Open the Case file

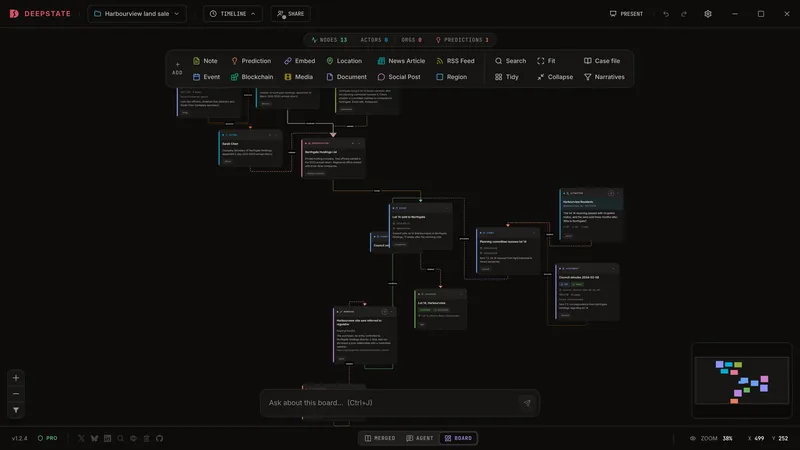(x=602, y=61)
